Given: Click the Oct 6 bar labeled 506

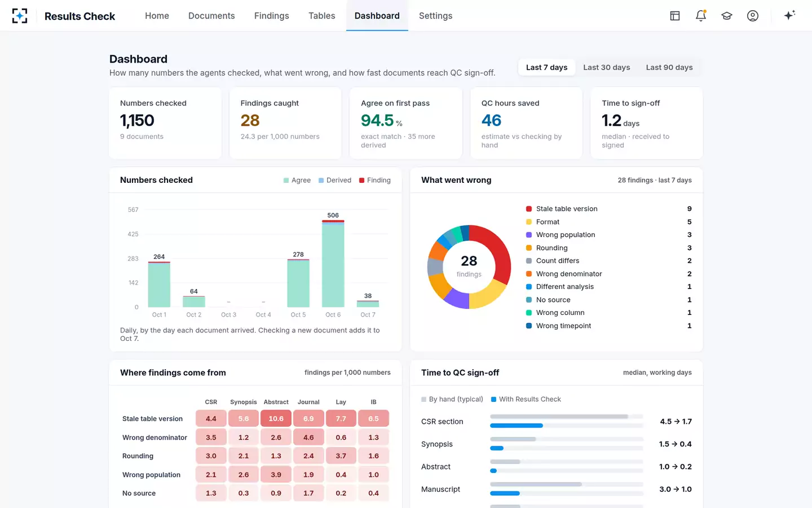Looking at the screenshot, I should click(333, 264).
